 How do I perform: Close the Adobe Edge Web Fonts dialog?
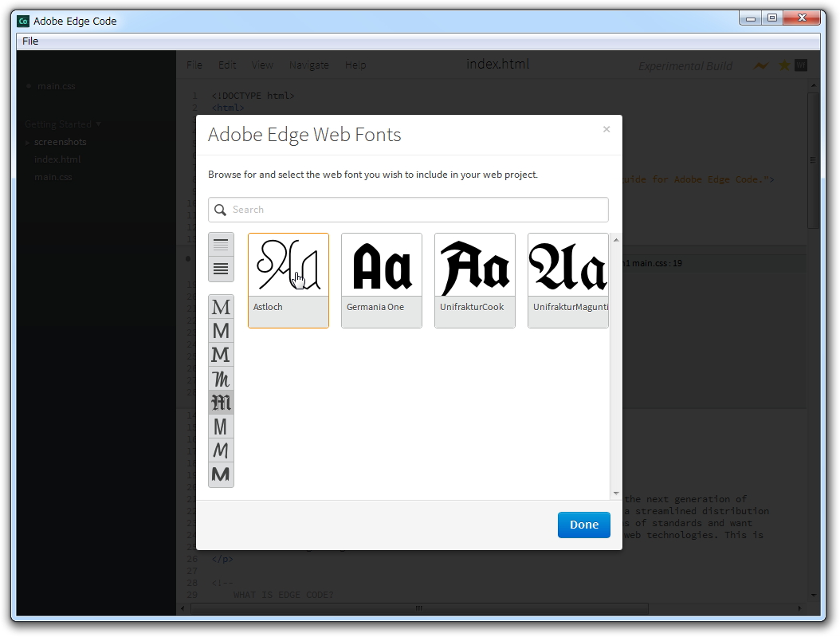pos(606,128)
